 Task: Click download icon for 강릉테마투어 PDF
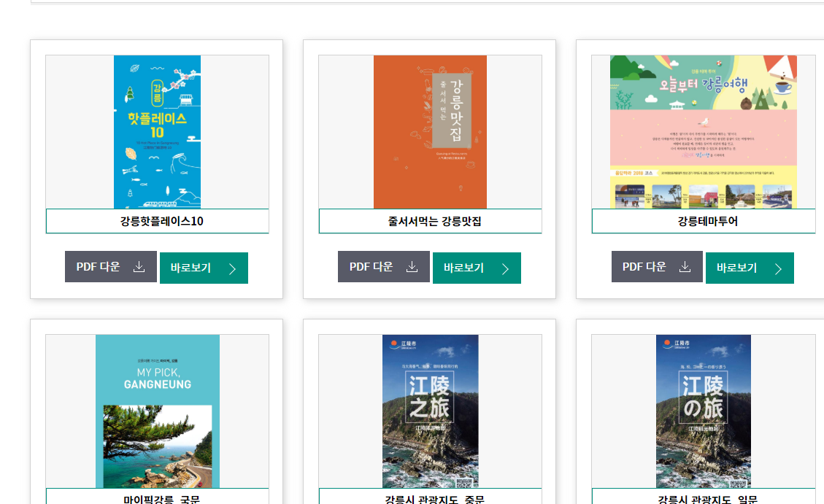[x=685, y=267]
